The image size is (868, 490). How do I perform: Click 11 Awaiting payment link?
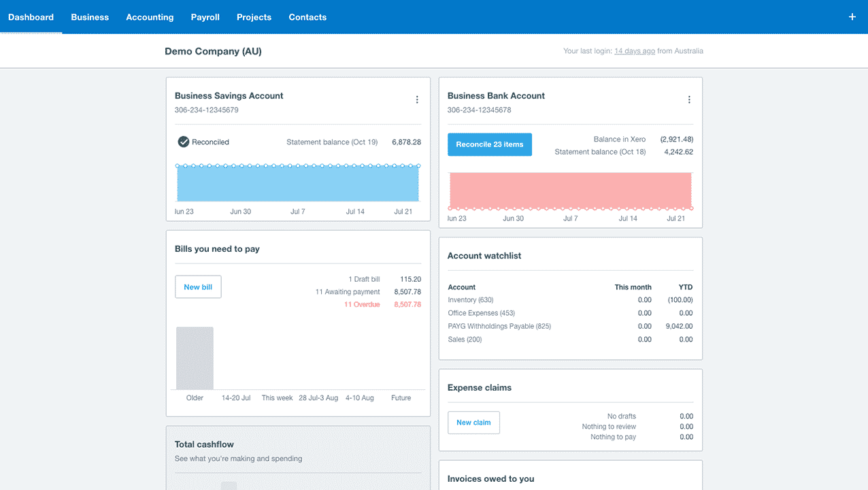coord(348,292)
